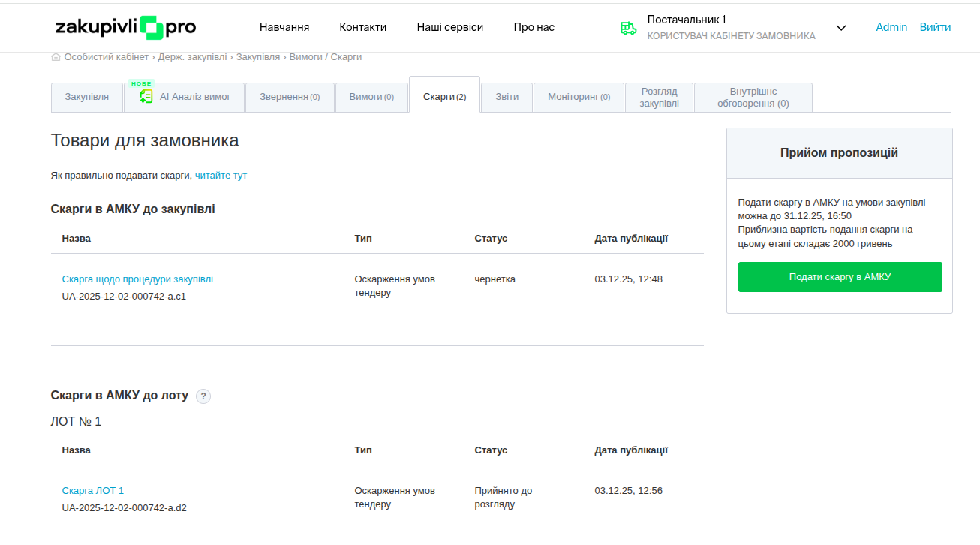The width and height of the screenshot is (980, 545).
Task: Open the Admin link
Action: click(891, 27)
